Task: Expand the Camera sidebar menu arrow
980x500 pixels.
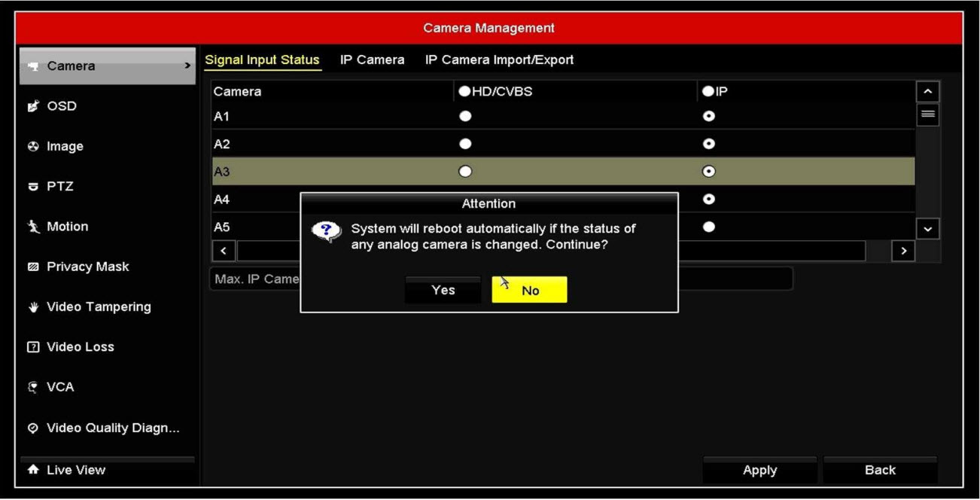Action: [187, 66]
